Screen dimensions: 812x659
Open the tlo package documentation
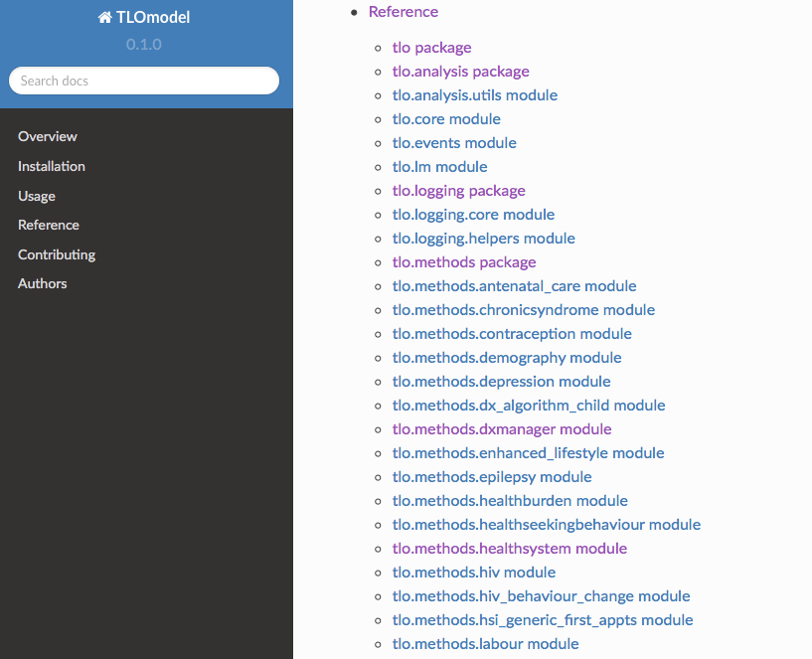(x=431, y=47)
